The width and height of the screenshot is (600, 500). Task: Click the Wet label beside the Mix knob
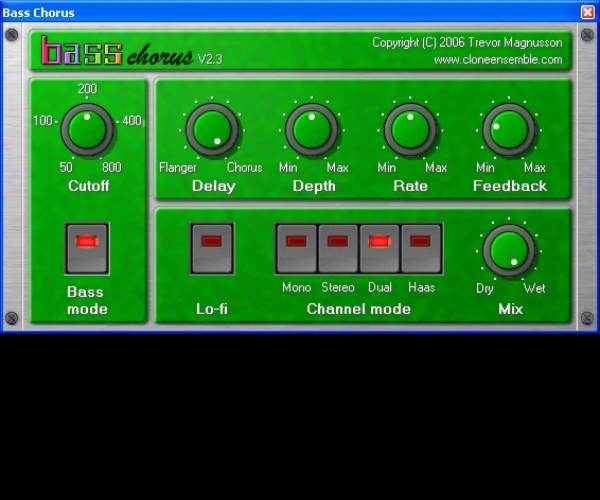pos(534,288)
